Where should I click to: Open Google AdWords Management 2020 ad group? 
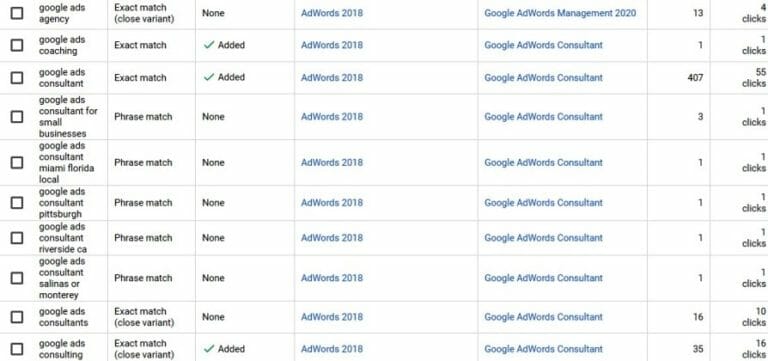pos(560,13)
